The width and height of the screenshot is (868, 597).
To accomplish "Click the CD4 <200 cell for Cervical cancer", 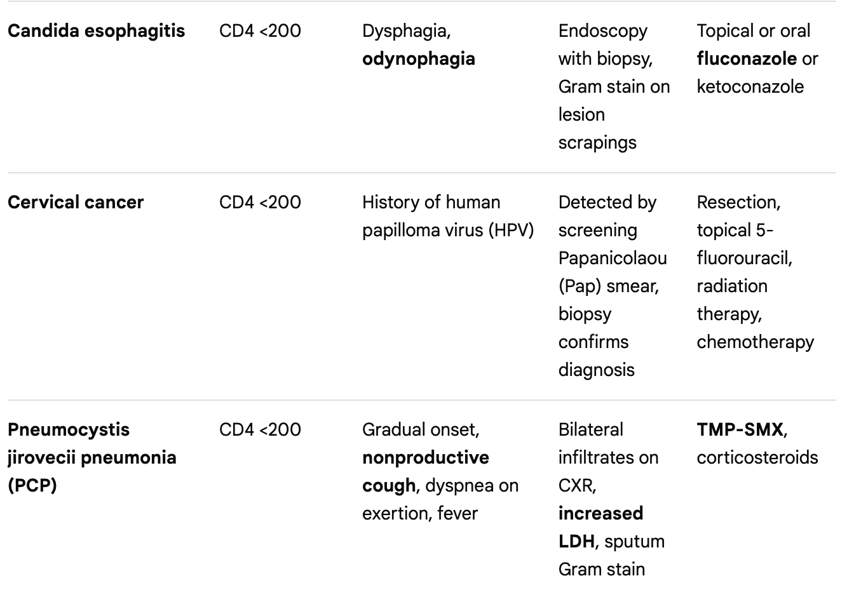I will (260, 203).
